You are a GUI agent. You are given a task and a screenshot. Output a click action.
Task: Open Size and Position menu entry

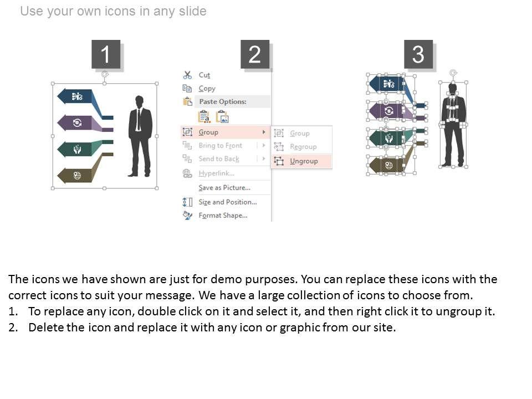228,202
